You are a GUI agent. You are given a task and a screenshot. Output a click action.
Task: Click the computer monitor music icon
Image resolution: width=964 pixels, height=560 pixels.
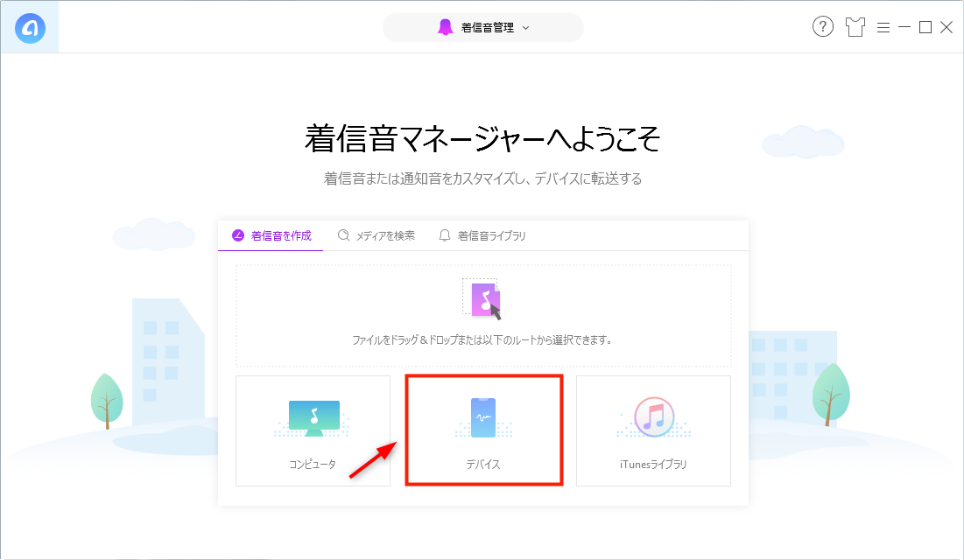coord(314,418)
